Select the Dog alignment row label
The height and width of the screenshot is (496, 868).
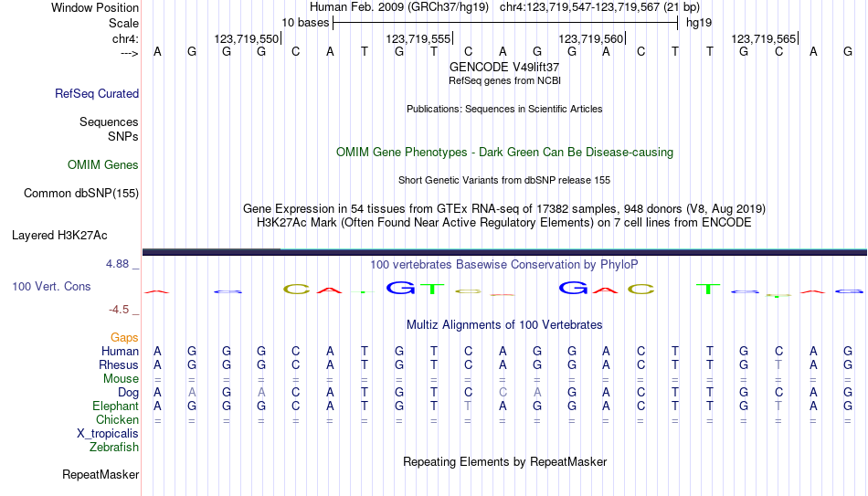point(129,393)
